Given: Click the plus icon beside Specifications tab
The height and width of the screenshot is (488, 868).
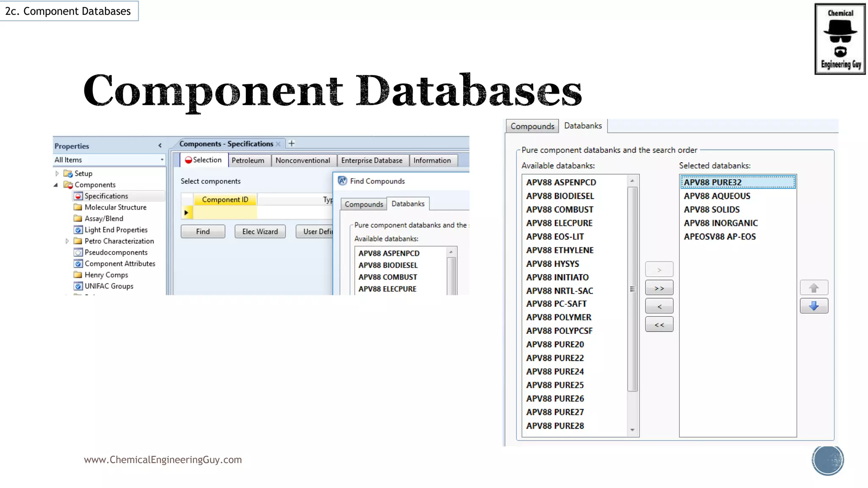Looking at the screenshot, I should [x=292, y=144].
